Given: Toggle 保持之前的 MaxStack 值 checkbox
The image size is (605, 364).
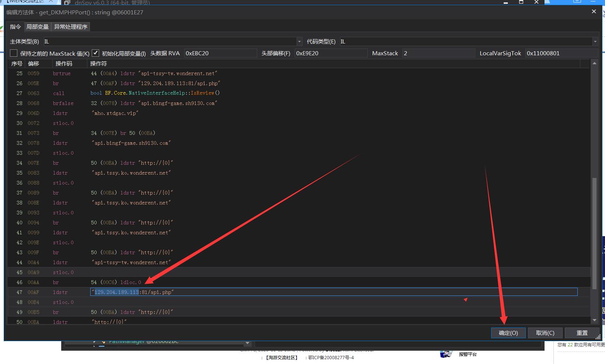Looking at the screenshot, I should (x=14, y=53).
